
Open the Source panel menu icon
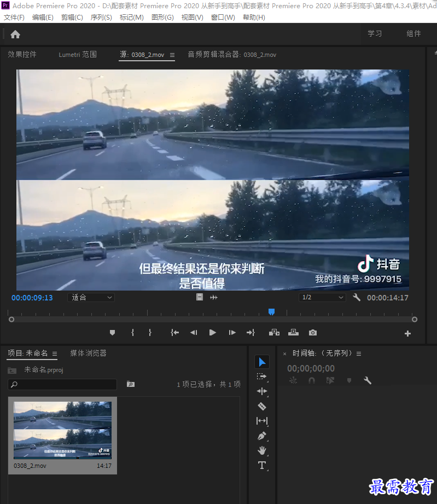click(172, 55)
